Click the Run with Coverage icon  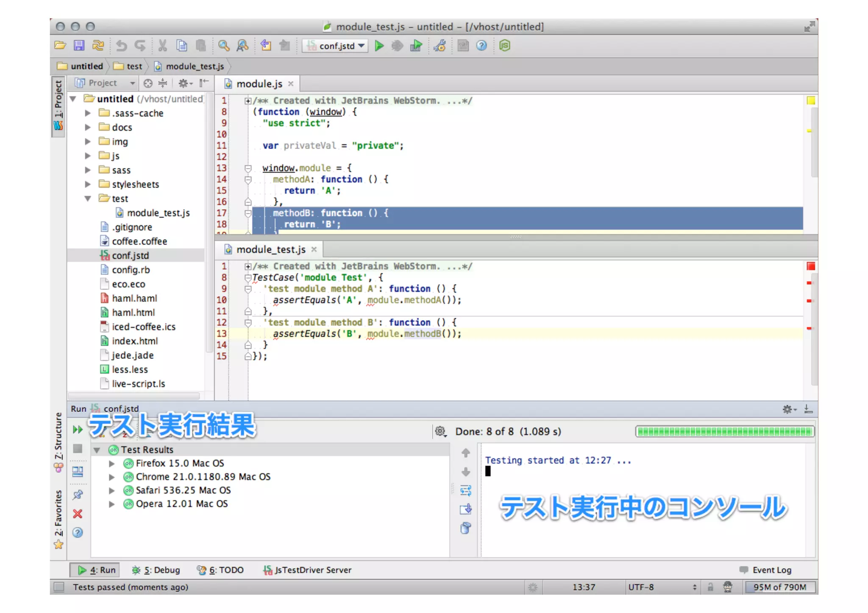(416, 46)
